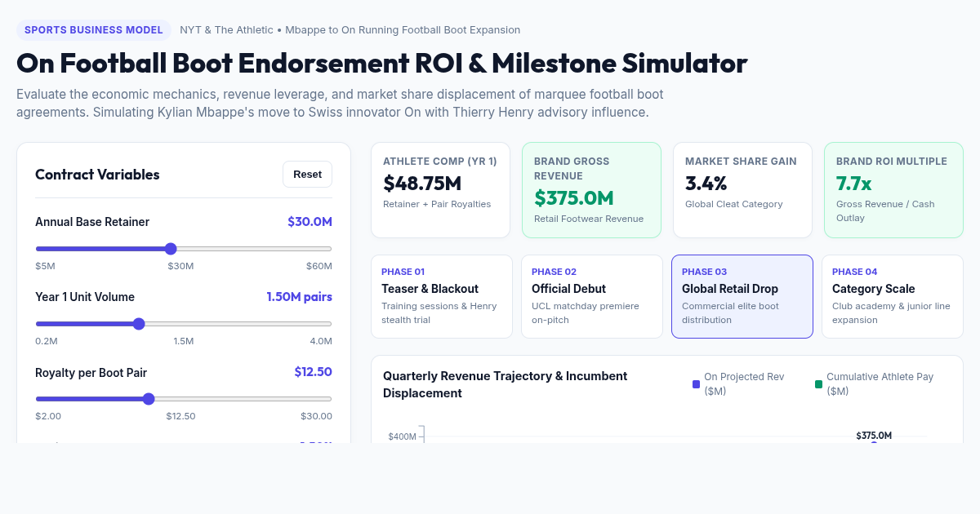Click the $60M retainer maximum label

pos(319,266)
